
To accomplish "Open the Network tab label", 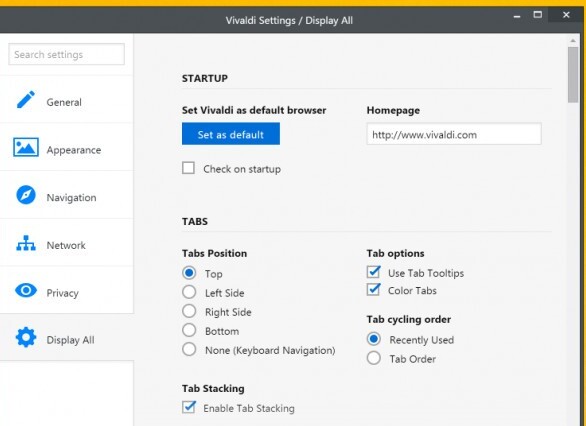I will 66,245.
